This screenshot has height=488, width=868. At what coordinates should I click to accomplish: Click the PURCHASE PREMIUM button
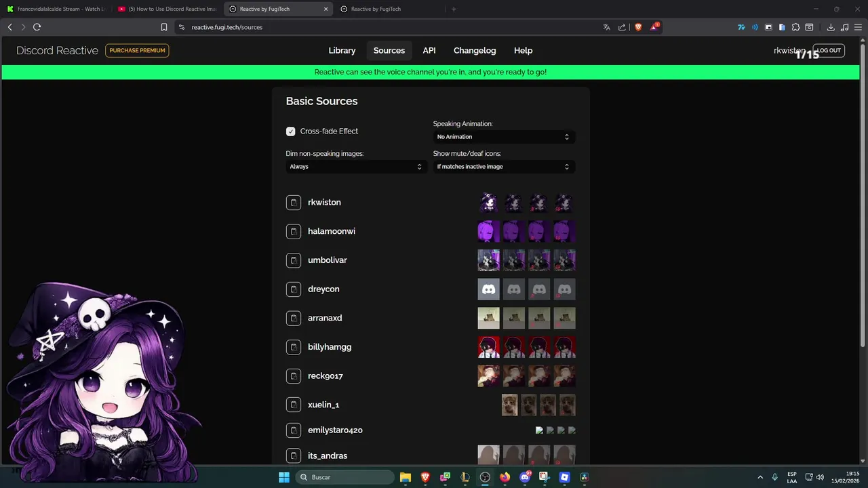click(137, 51)
